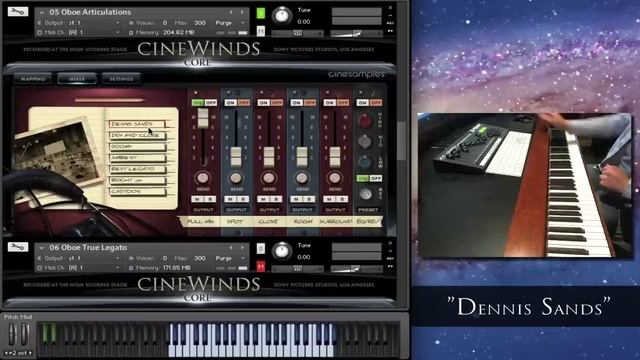The image size is (640, 360).
Task: Select the Dry and Close mix preset
Action: tap(138, 135)
